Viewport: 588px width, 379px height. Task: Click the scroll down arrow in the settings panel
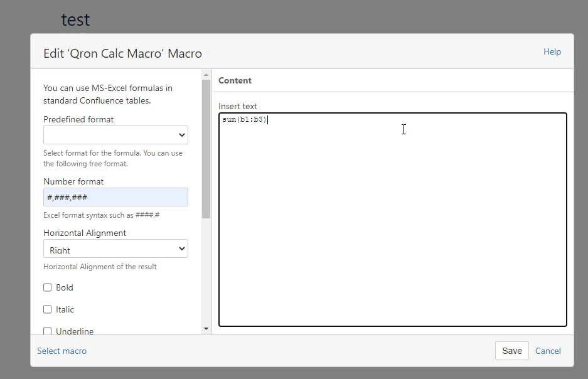[206, 328]
